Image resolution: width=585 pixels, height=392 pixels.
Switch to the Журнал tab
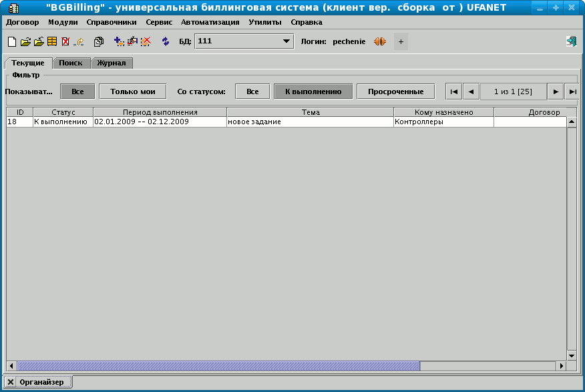[x=112, y=62]
